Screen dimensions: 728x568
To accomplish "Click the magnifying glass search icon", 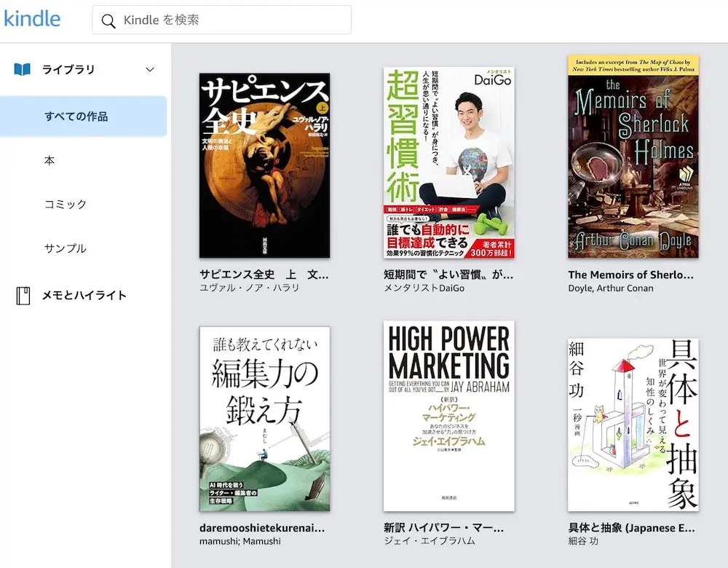I will tap(108, 21).
